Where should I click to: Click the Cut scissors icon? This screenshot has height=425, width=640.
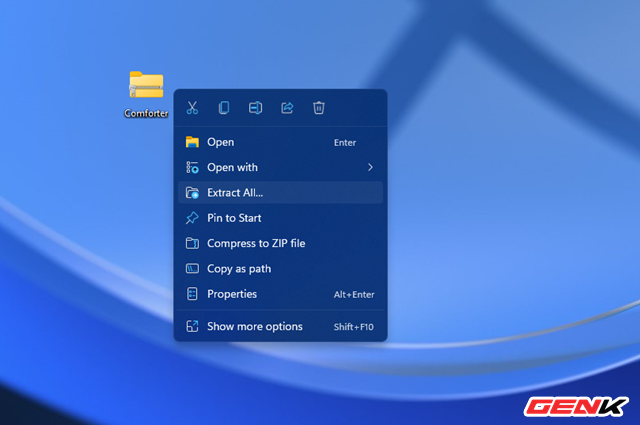point(192,108)
